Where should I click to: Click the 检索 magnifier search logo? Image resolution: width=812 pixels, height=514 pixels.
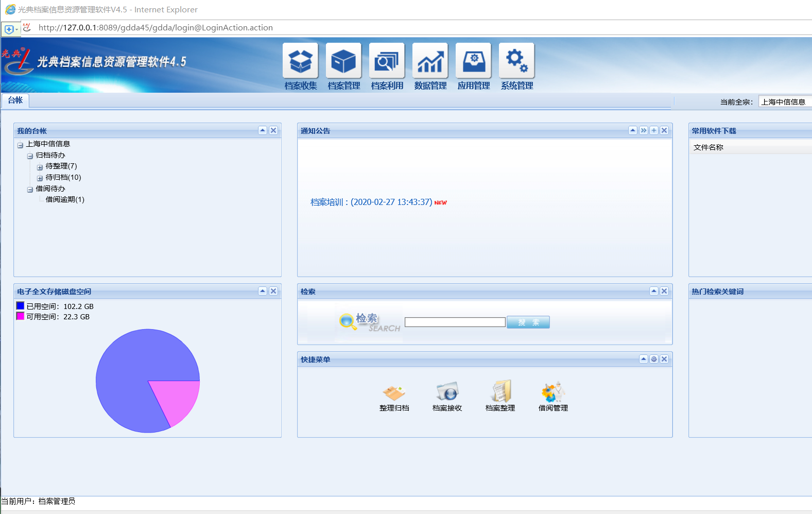click(369, 322)
